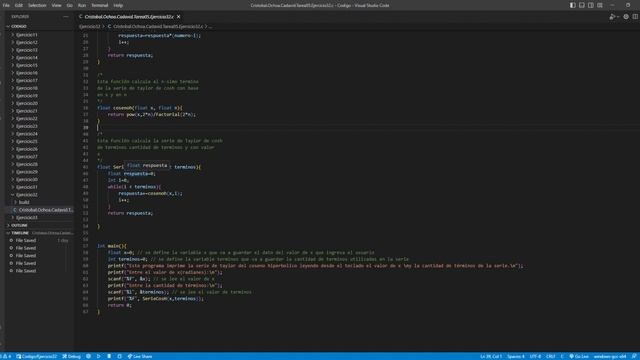Expand the Ejercicio20 folder

39,103
